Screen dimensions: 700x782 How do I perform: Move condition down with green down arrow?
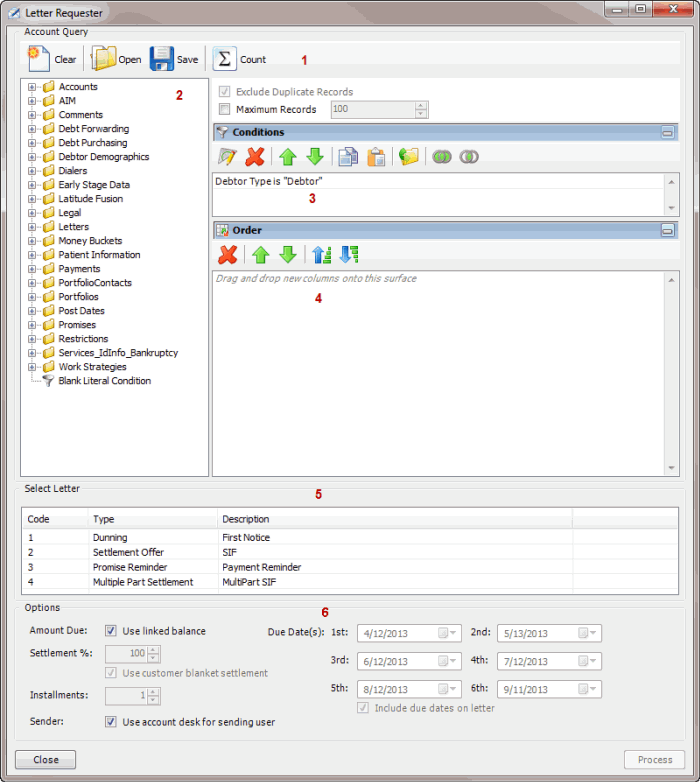[x=315, y=157]
